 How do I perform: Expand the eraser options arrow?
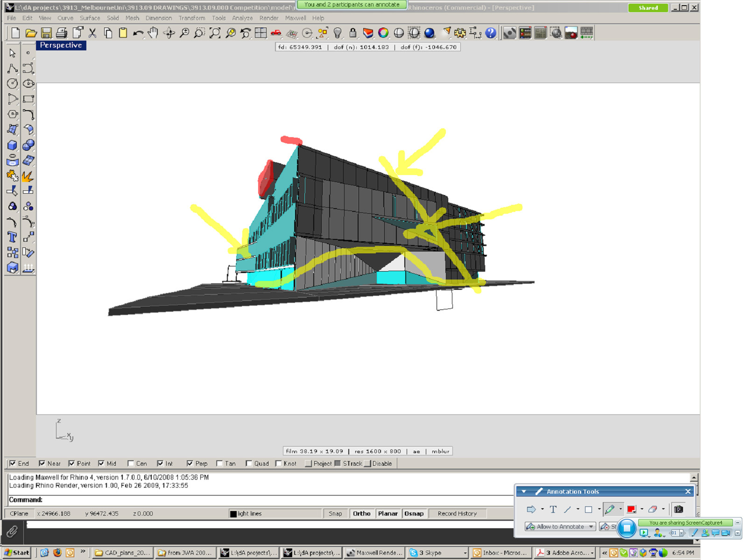[x=663, y=509]
